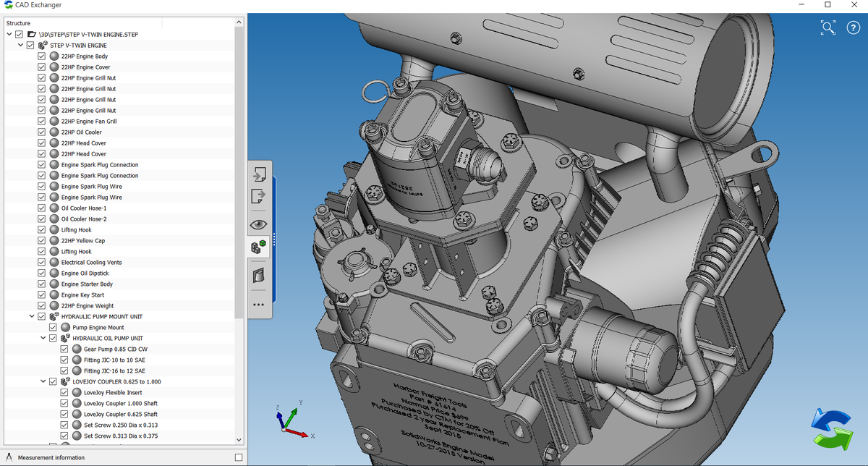
Task: Click the sphere icon of LoveJoy Flexible Insert
Action: point(77,392)
